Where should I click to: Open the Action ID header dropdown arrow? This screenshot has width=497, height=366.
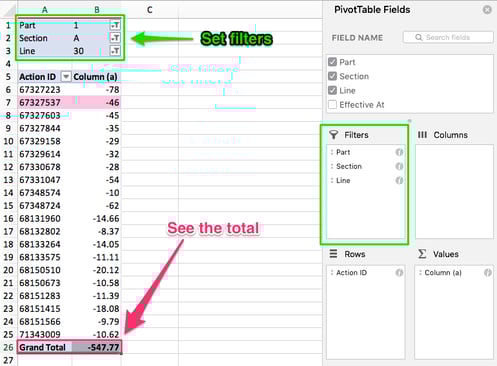click(66, 77)
